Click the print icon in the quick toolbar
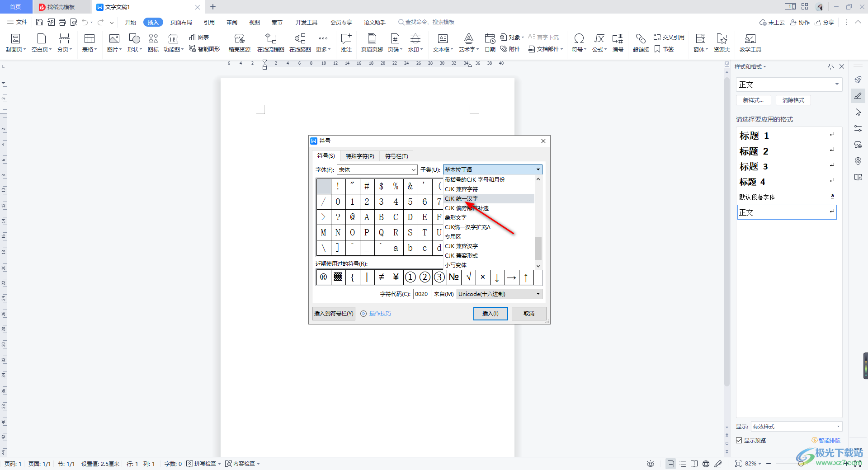 tap(62, 22)
